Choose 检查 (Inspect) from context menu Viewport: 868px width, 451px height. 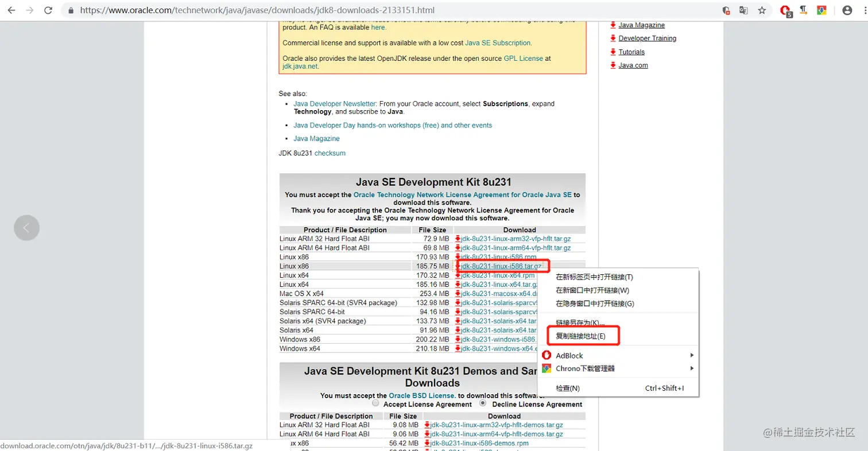[x=618, y=388]
